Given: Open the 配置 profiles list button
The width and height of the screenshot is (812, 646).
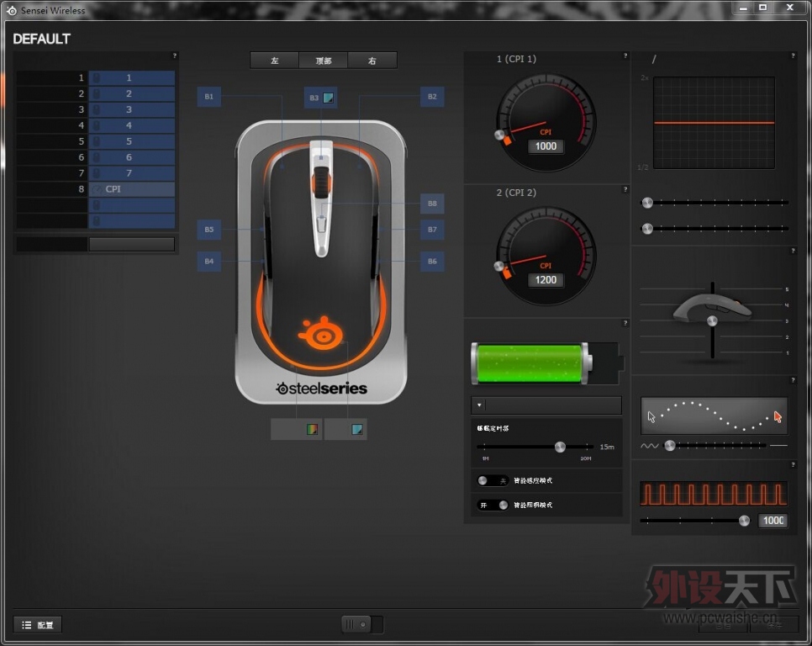Looking at the screenshot, I should 38,625.
